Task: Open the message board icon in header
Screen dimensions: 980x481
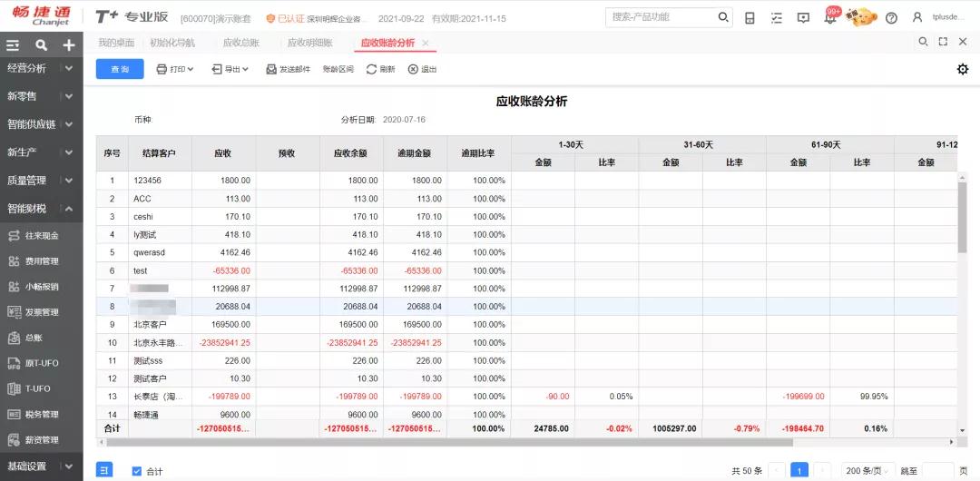Action: (x=804, y=17)
